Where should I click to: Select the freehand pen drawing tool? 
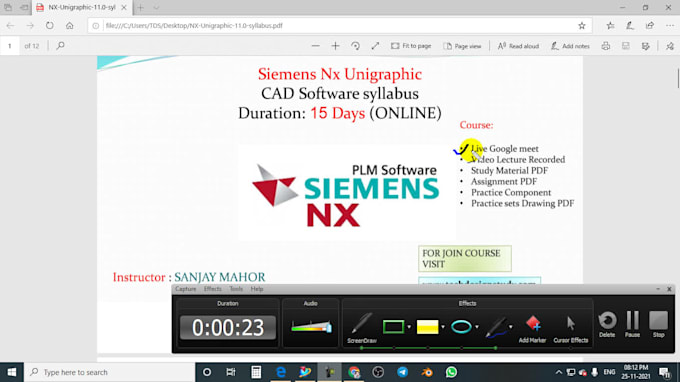pos(496,327)
